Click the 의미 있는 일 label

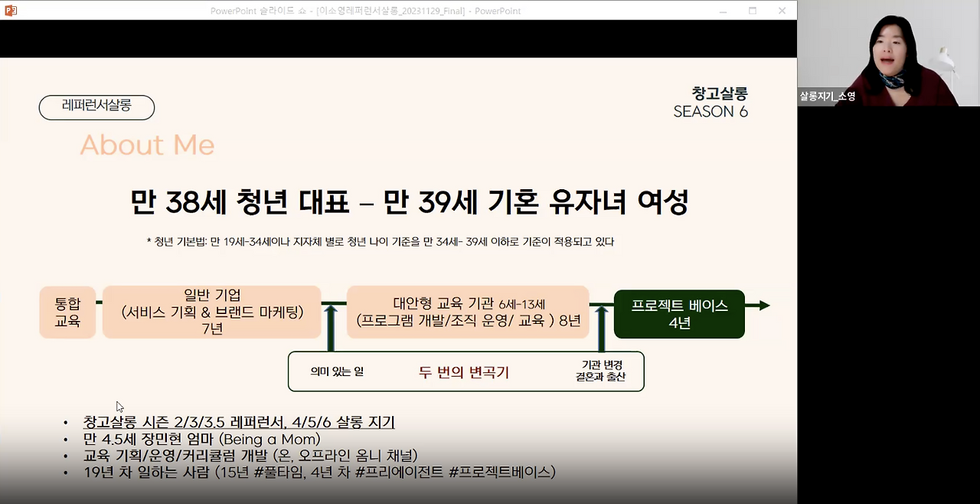click(339, 371)
